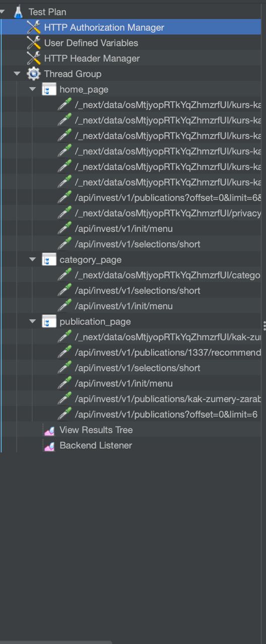Click pipette icon of init/menu under home_page

coord(64,228)
